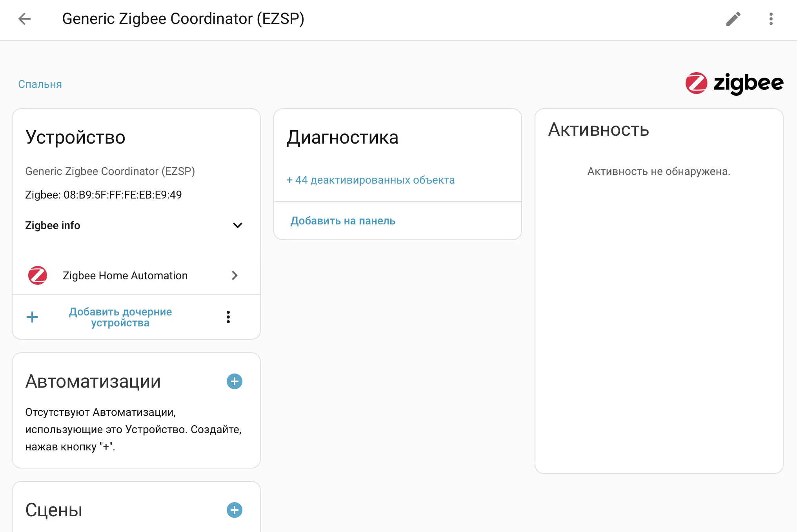Click the Generic Zigbee Coordinator (EZSP) model text
The width and height of the screenshot is (797, 532).
110,171
